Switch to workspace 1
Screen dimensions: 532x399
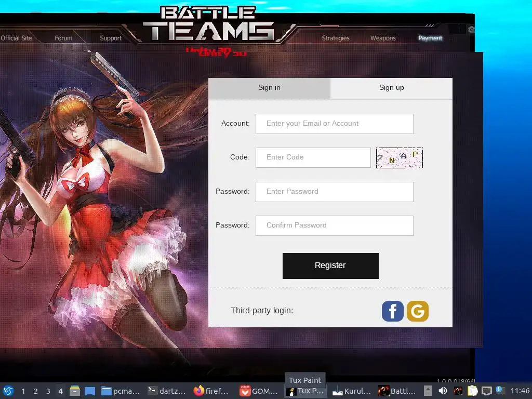coord(23,391)
